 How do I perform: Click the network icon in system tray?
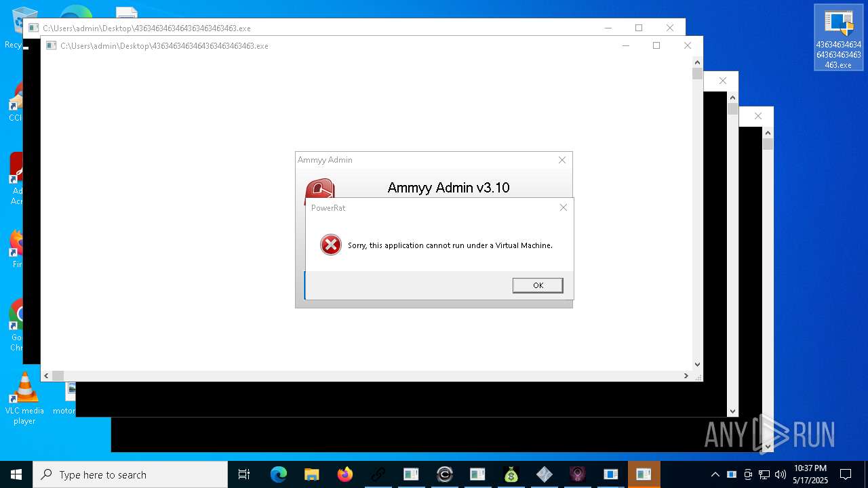coord(764,474)
